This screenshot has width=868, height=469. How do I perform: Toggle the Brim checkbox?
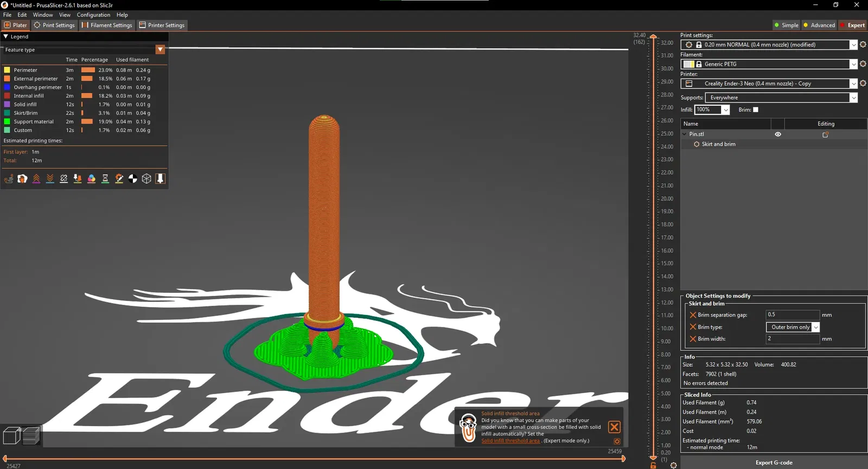[x=756, y=110]
